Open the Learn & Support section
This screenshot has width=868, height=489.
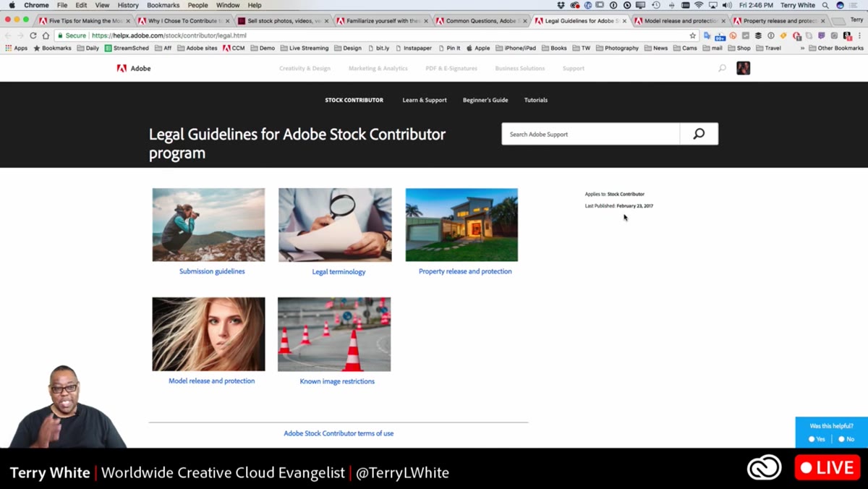tap(425, 100)
